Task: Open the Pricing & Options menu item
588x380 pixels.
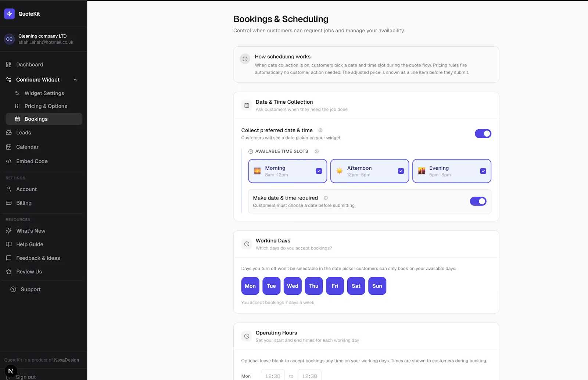Action: tap(46, 106)
